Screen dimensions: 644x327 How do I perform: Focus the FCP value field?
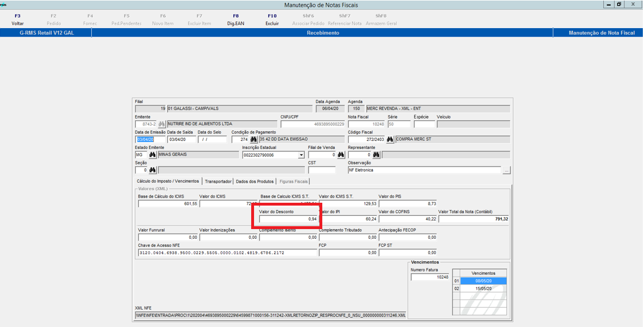coord(348,253)
